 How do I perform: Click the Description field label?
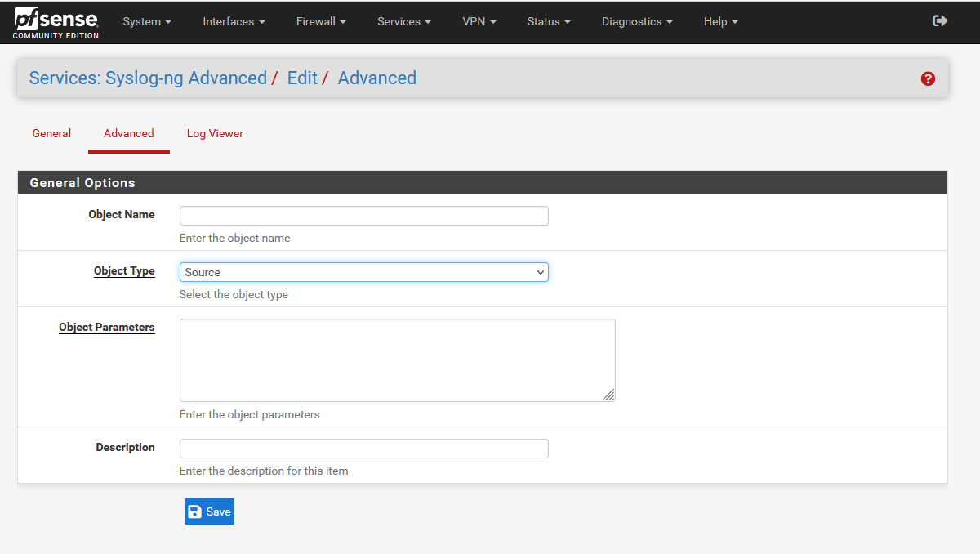point(125,447)
